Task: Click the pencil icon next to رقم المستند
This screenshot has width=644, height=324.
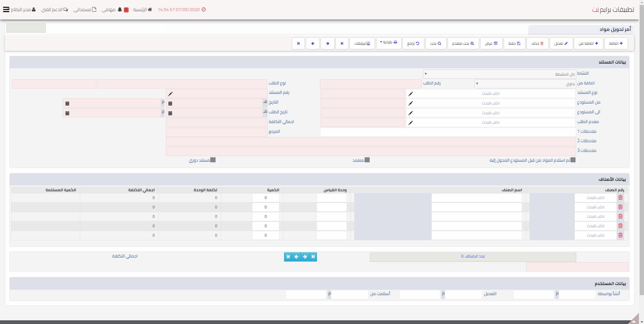Action: [x=170, y=94]
